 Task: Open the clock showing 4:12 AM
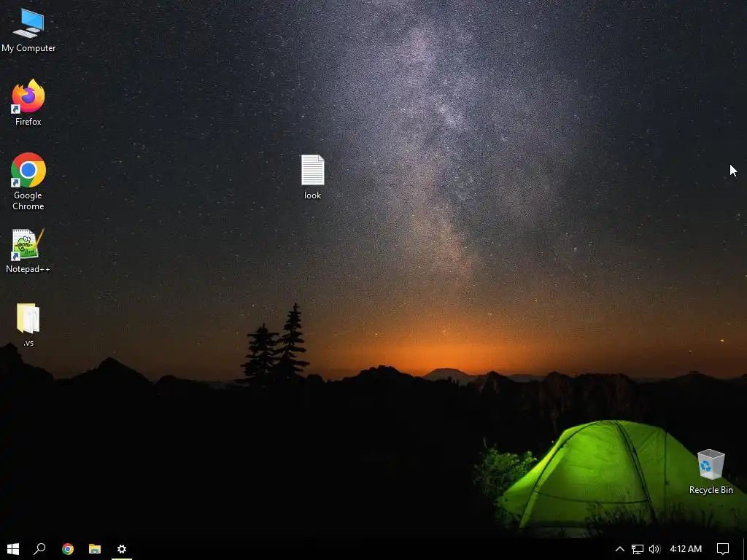[x=686, y=549]
